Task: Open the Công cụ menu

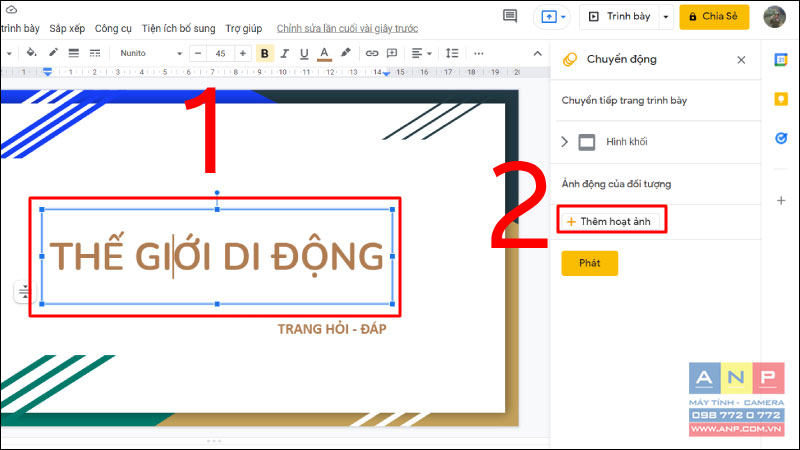Action: 113,29
